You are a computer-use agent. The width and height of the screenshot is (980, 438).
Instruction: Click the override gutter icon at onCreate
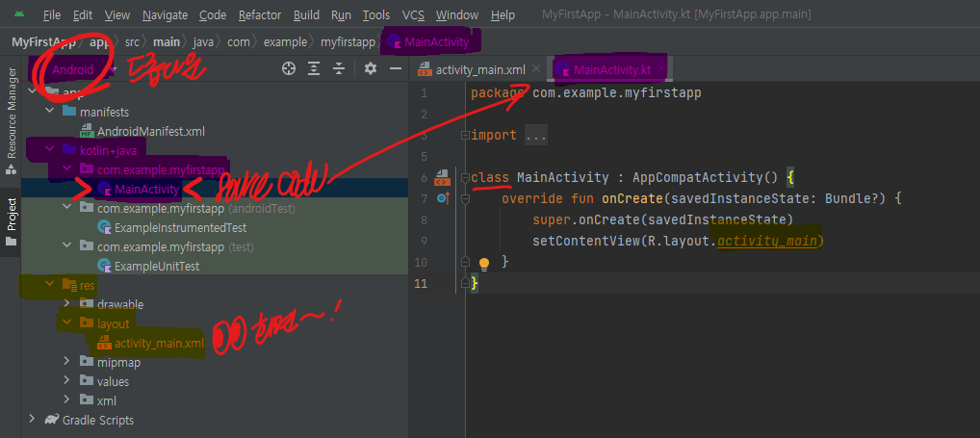(x=443, y=198)
